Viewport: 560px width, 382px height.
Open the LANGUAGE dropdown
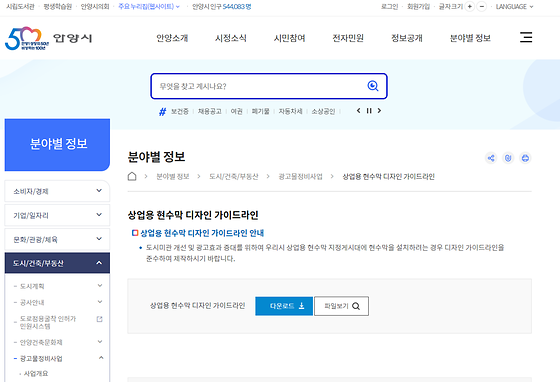[x=514, y=6]
